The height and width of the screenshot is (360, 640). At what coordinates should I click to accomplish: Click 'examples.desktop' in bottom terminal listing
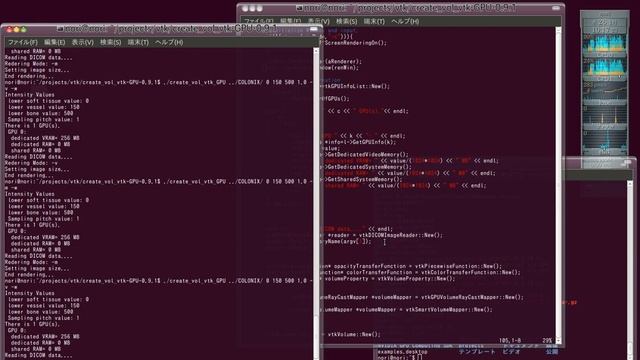pos(402,351)
